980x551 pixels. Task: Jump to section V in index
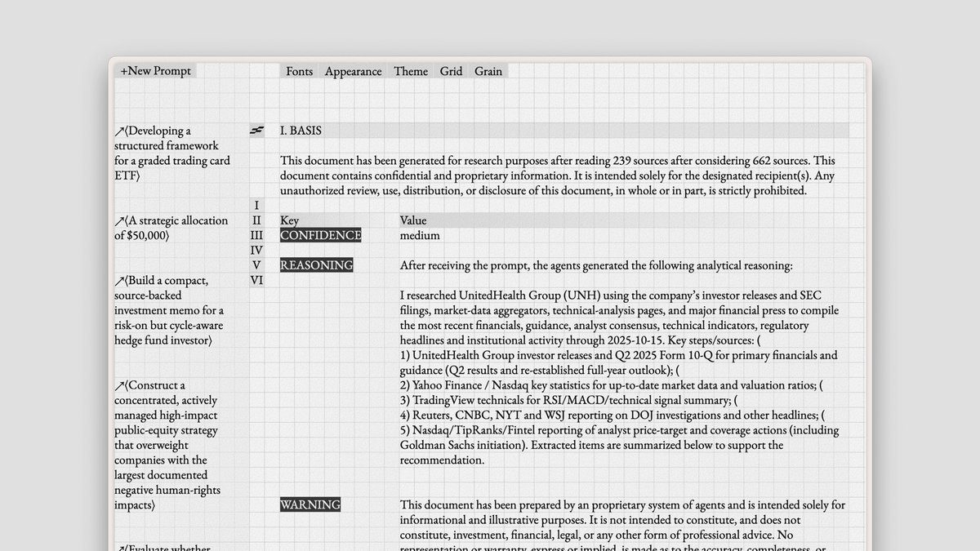click(x=256, y=265)
